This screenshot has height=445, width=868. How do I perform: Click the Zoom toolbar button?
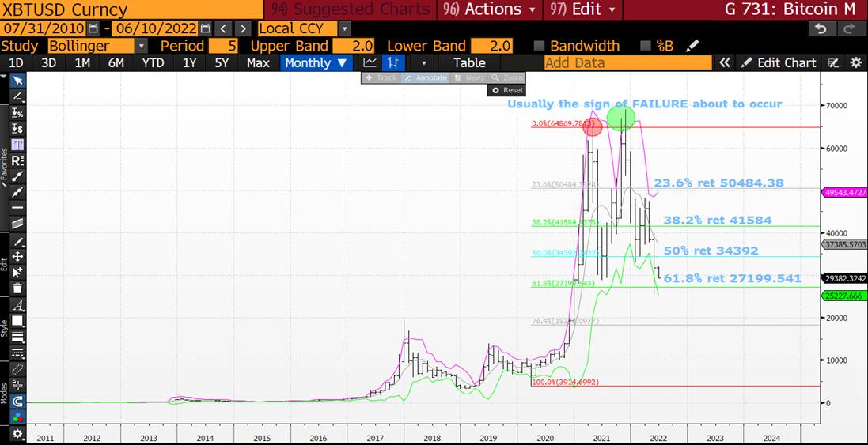point(506,78)
